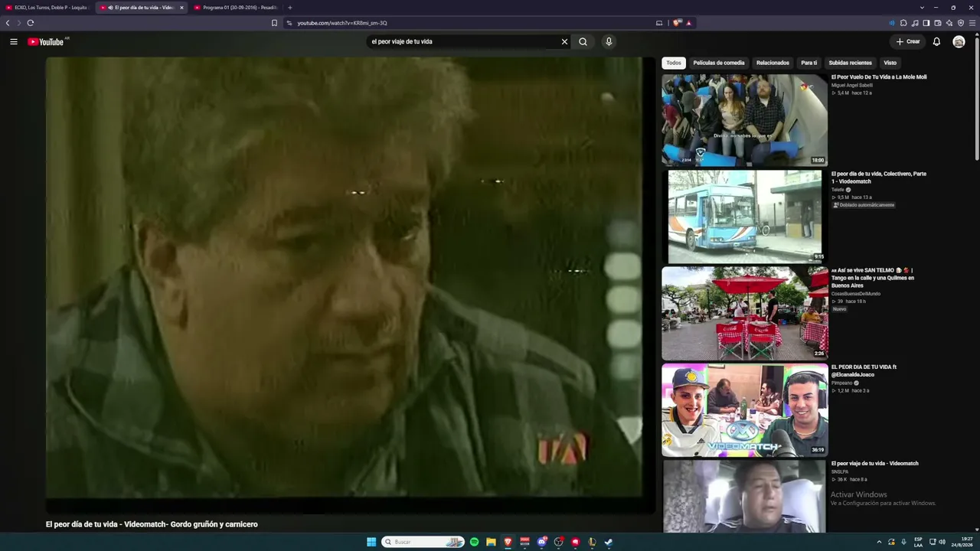Screen dimensions: 980x551
Task: Open the Windows Start menu
Action: (x=371, y=542)
